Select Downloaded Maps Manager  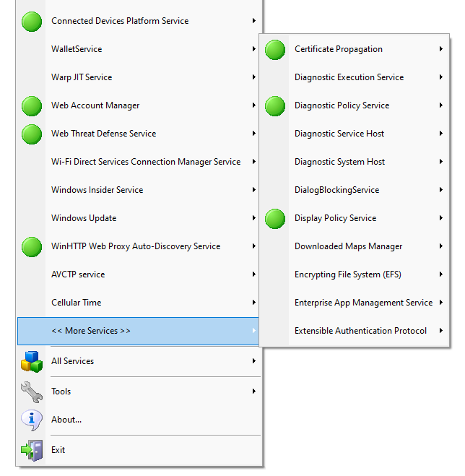pos(354,246)
